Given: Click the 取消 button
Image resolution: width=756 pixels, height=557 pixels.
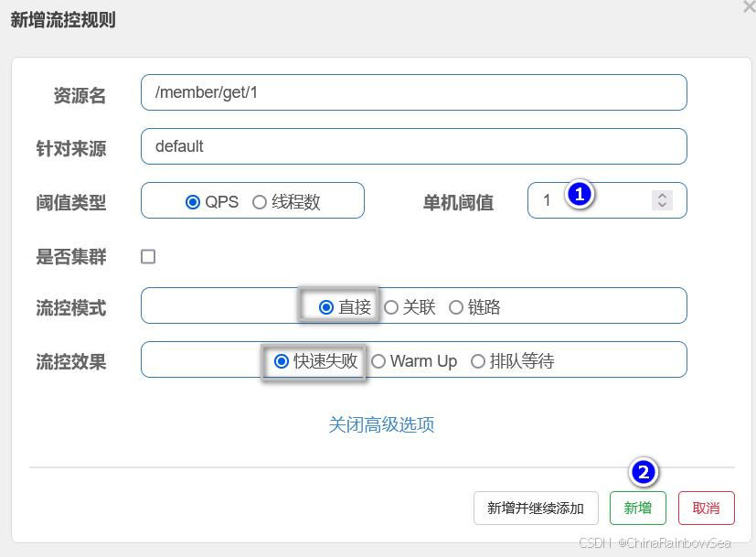Looking at the screenshot, I should coord(706,509).
